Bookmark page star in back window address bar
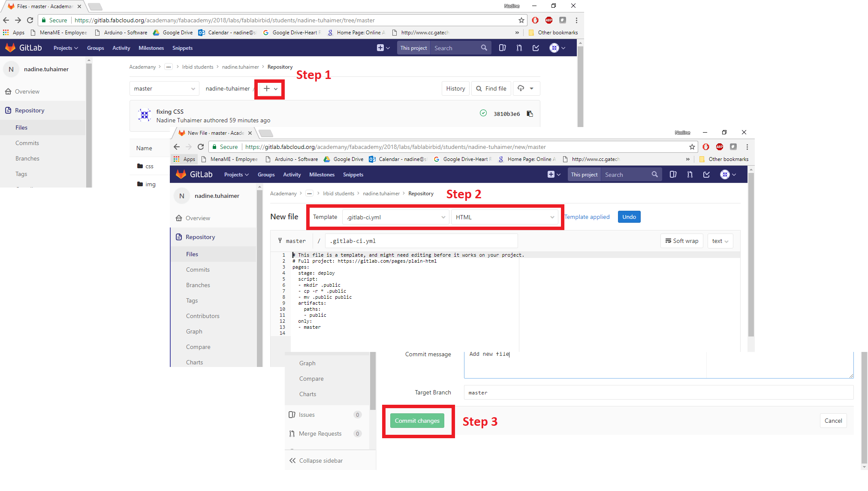 (521, 20)
